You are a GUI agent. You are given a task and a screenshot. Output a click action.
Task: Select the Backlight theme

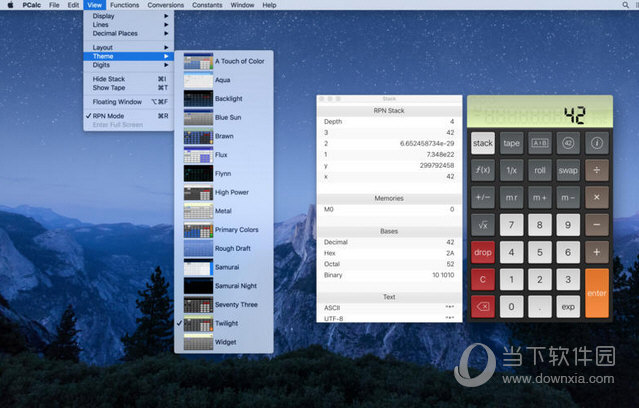224,99
